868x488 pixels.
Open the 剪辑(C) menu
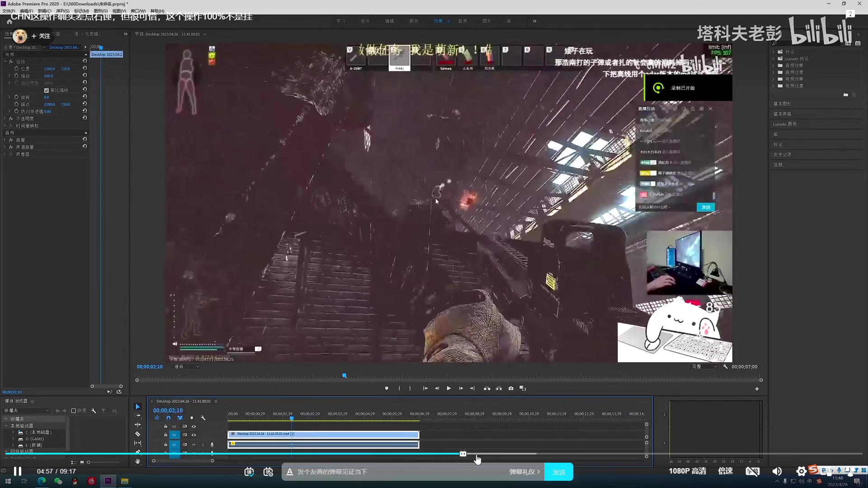[45, 11]
